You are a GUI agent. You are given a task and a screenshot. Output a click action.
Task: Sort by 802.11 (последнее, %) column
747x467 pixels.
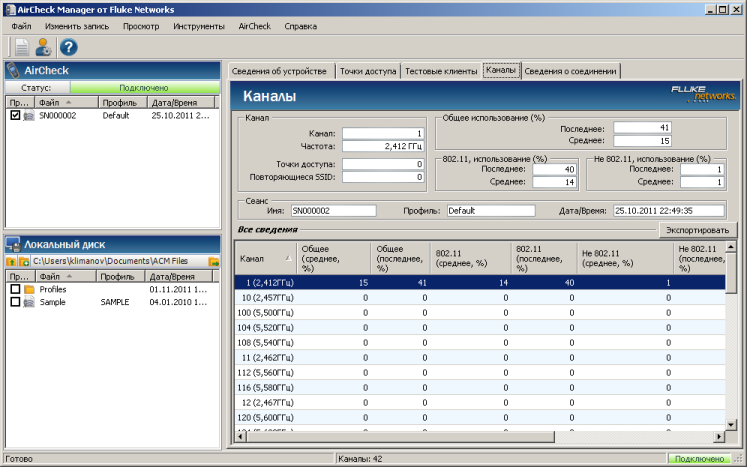pyautogui.click(x=544, y=258)
